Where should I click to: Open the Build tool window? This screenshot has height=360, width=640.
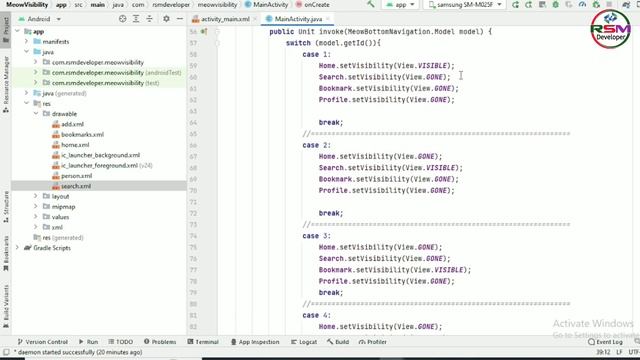[x=338, y=342]
